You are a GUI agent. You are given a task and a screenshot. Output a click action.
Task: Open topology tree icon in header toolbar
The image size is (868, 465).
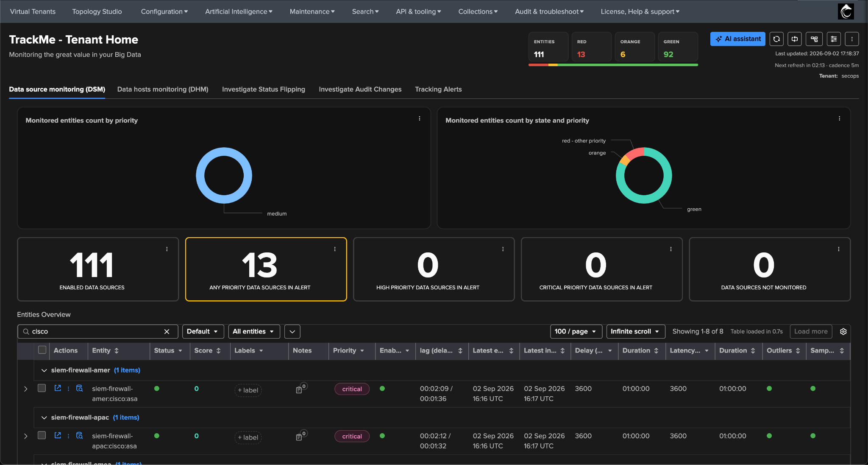tap(814, 39)
